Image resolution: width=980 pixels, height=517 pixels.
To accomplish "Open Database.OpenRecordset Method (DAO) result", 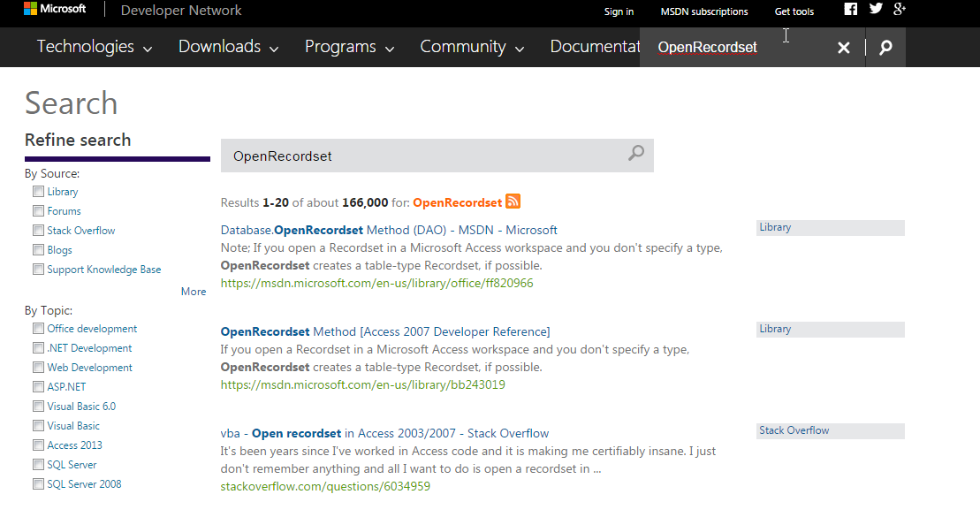I will pyautogui.click(x=389, y=230).
